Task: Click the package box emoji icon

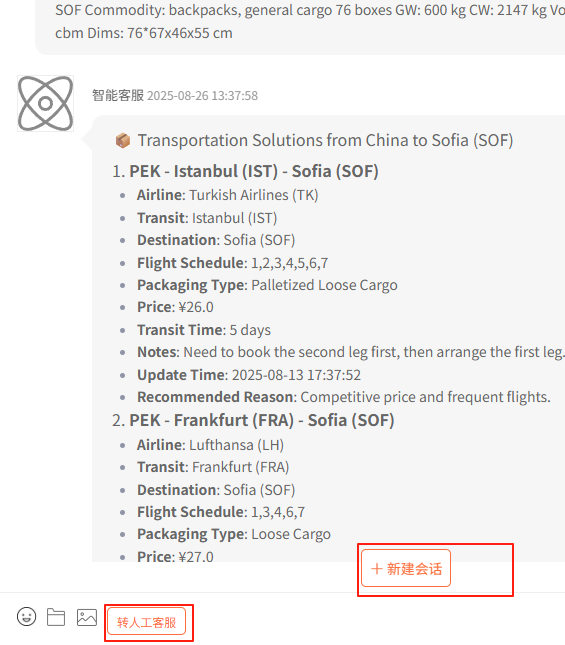Action: (x=123, y=140)
